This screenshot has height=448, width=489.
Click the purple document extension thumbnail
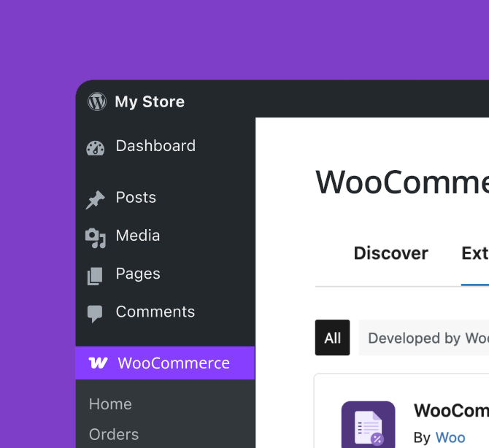tap(369, 425)
